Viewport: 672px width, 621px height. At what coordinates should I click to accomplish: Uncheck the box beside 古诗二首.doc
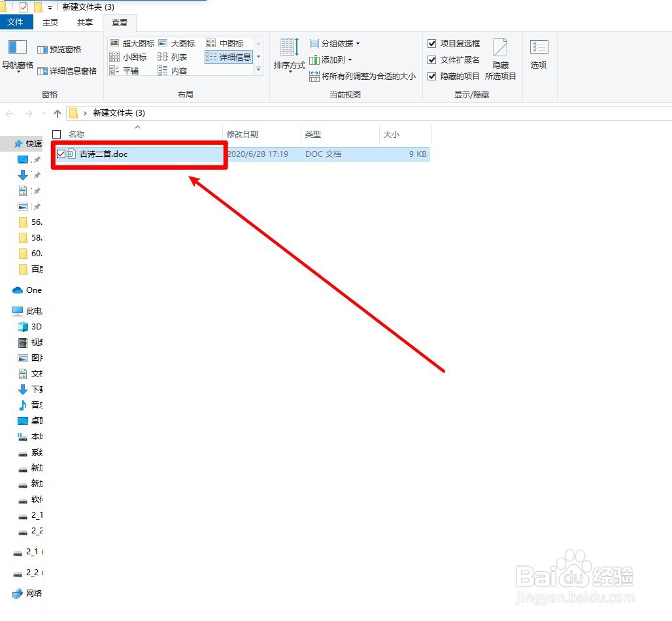60,154
